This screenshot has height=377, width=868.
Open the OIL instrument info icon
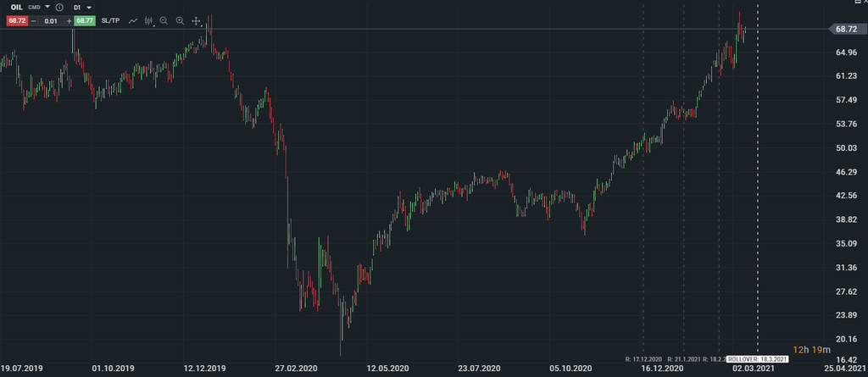[59, 7]
